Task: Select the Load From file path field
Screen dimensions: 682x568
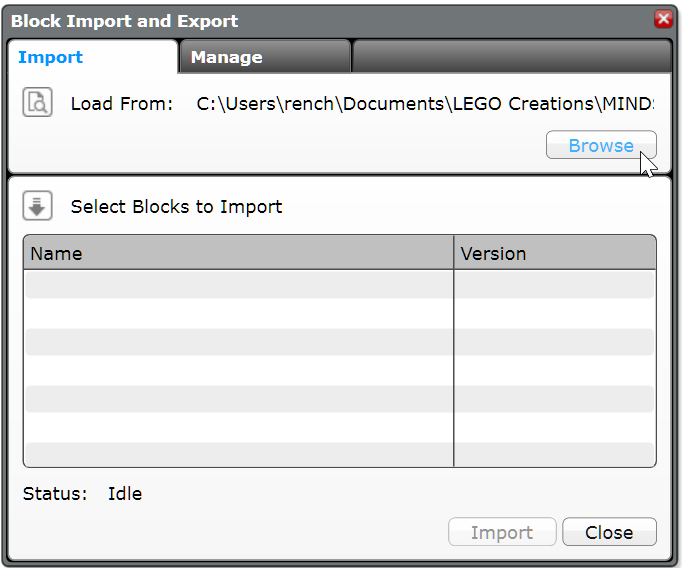Action: pyautogui.click(x=425, y=103)
